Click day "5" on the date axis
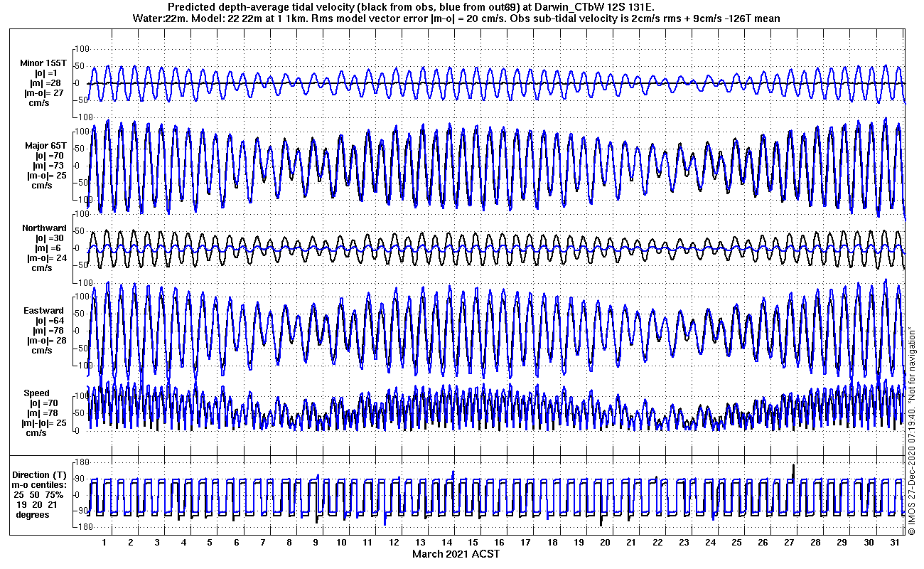 (x=210, y=543)
